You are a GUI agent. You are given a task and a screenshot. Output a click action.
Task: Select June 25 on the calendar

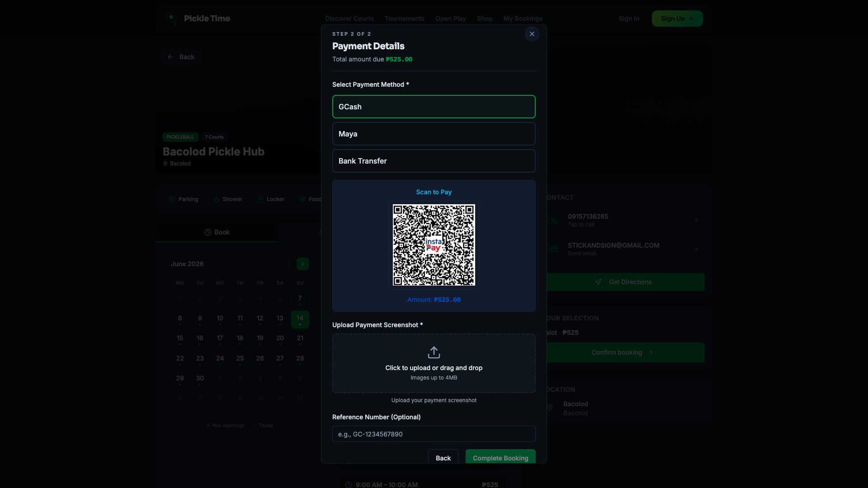click(240, 359)
